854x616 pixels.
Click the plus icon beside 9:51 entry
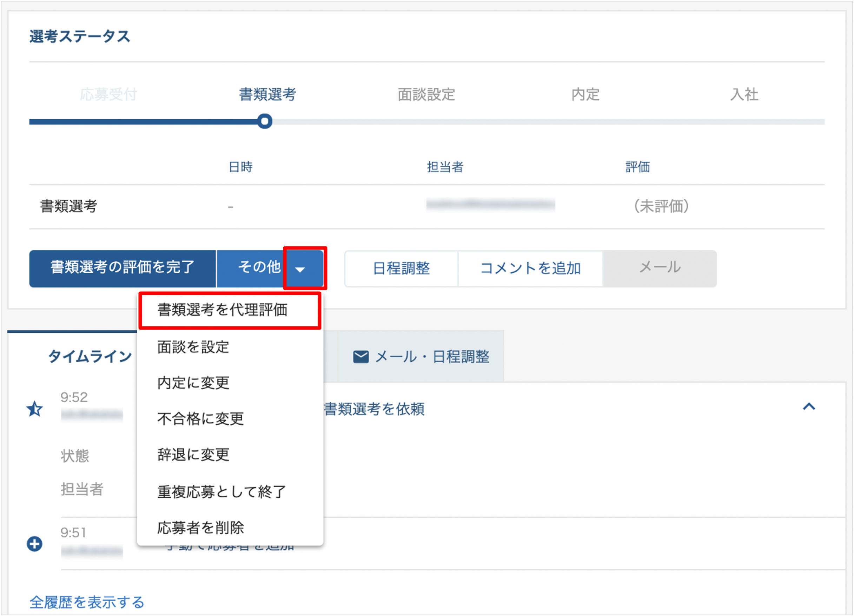[x=35, y=544]
